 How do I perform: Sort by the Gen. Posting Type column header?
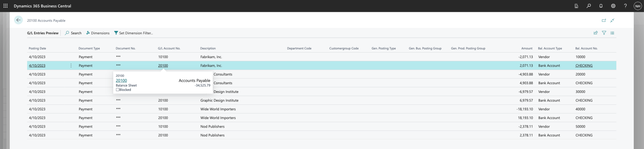(x=384, y=48)
